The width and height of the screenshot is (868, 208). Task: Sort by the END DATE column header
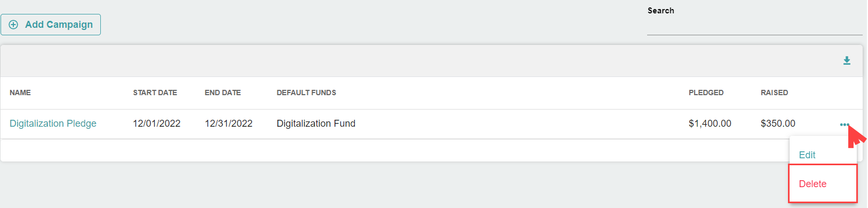222,93
